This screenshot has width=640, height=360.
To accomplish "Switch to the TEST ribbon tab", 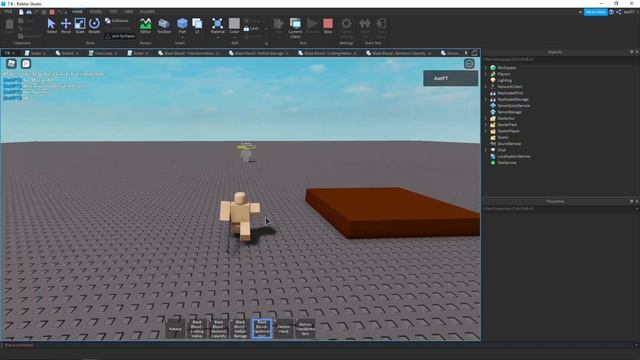I will click(x=113, y=12).
